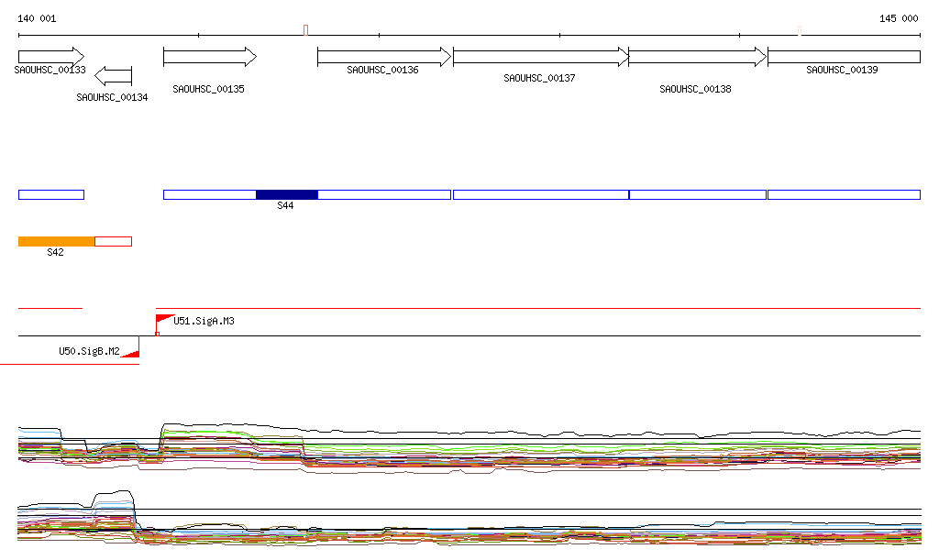This screenshot has height=560, width=939.
Task: Click the U50.SigB.M2 red promoter triangle
Action: pyautogui.click(x=130, y=352)
